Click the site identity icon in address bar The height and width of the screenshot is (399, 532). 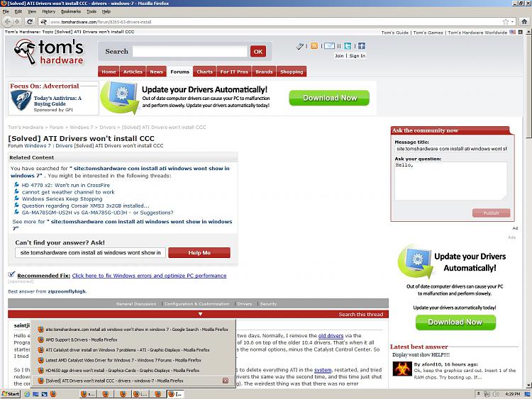43,22
